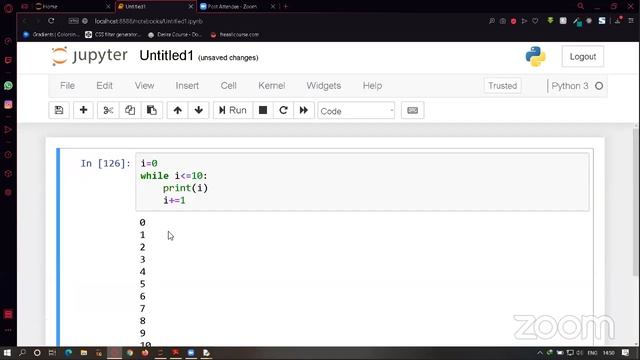
Task: Click the In [126] prompt label
Action: (106, 163)
